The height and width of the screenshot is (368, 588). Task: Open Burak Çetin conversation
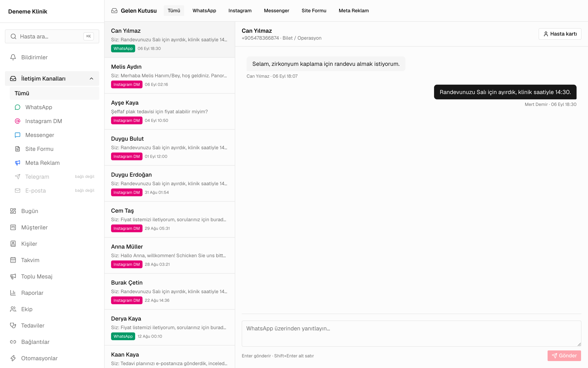pyautogui.click(x=170, y=292)
